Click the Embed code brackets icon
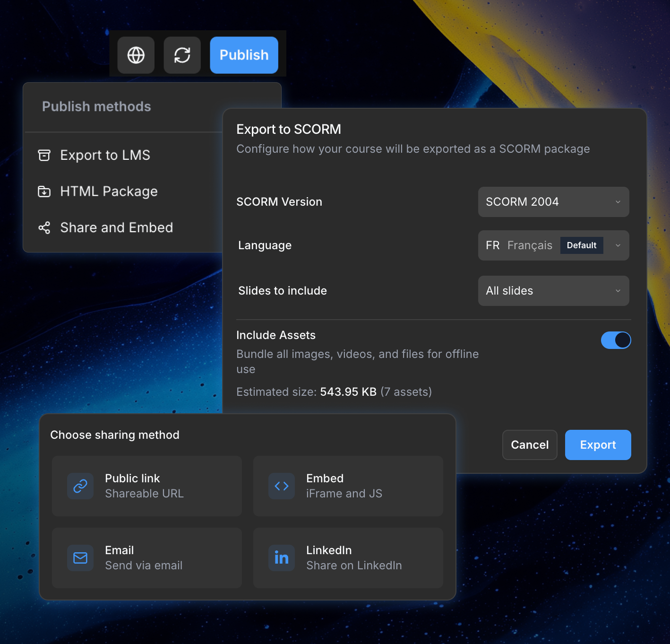This screenshot has height=644, width=670. pyautogui.click(x=282, y=486)
